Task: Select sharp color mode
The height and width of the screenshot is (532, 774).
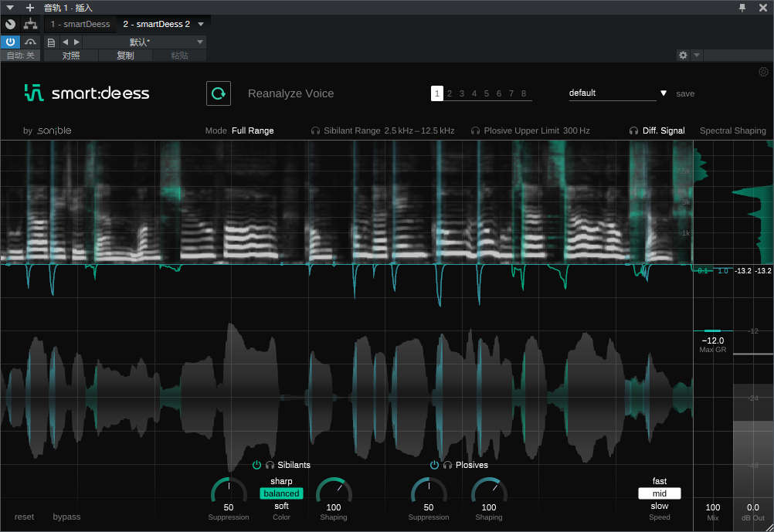Action: (281, 481)
